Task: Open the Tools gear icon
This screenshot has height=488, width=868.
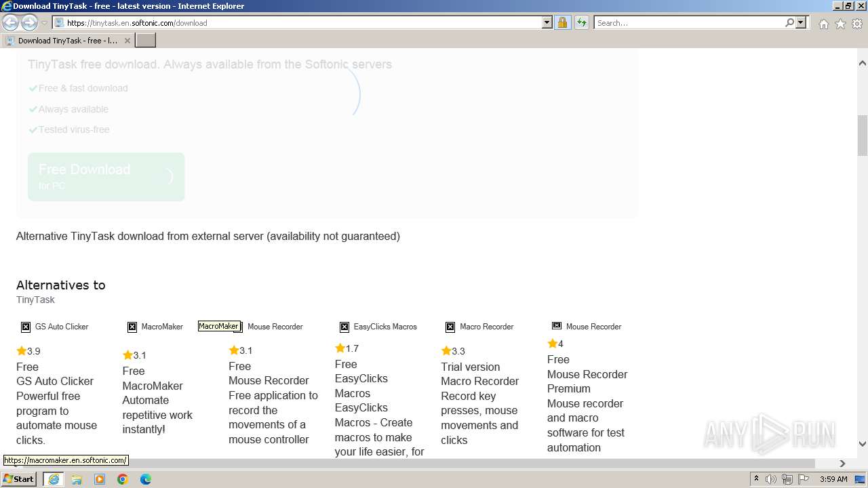Action: tap(857, 24)
